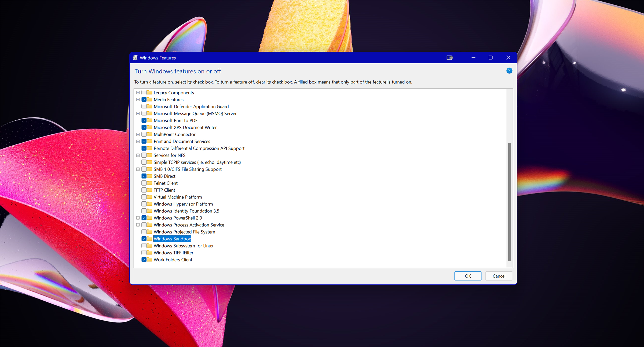Select SMB 1.0/CIFS File Sharing Support label
Viewport: 644px width, 347px height.
pos(188,169)
